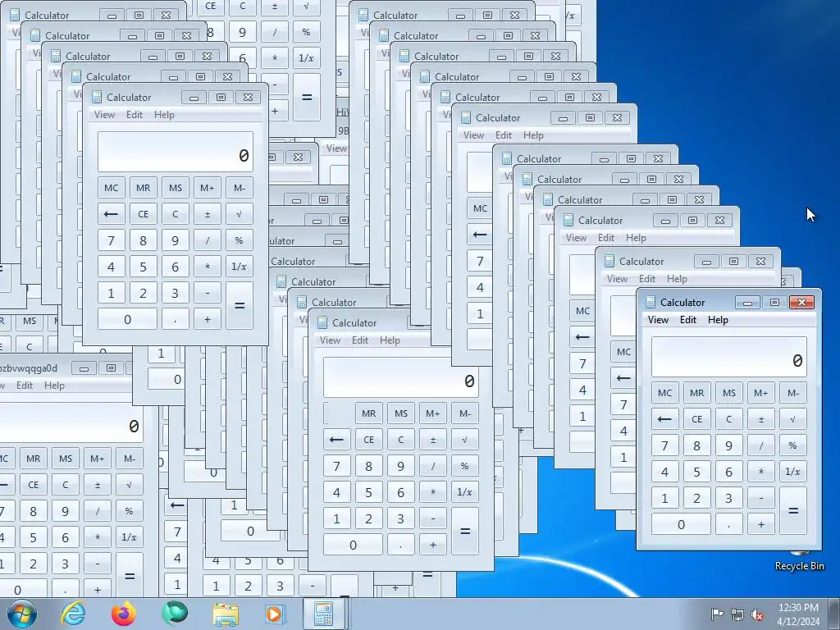The width and height of the screenshot is (840, 630).
Task: Click backspace arrow in active red-close Calculator
Action: click(664, 419)
